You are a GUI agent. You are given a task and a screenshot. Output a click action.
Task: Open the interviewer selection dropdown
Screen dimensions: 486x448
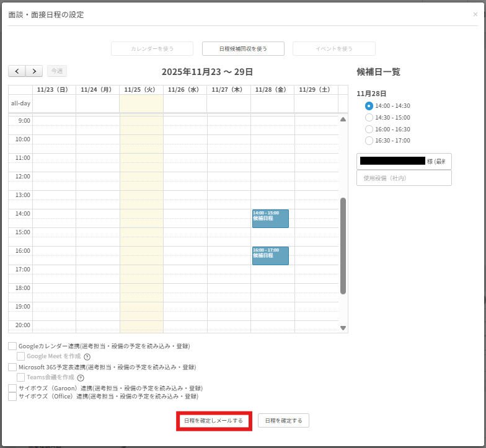(x=404, y=161)
